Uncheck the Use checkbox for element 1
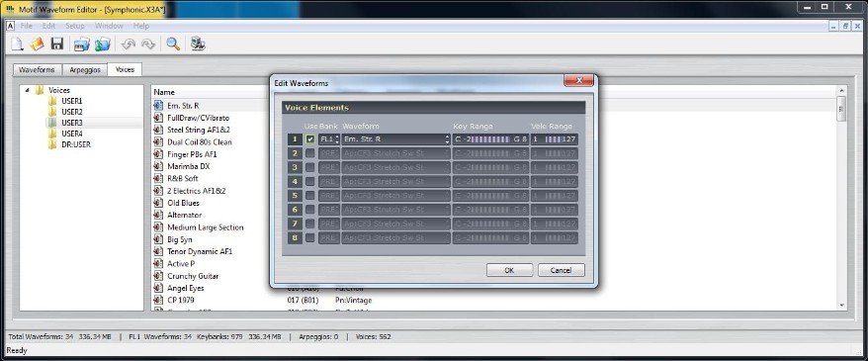Screen dimensions: 868x361 pos(310,139)
